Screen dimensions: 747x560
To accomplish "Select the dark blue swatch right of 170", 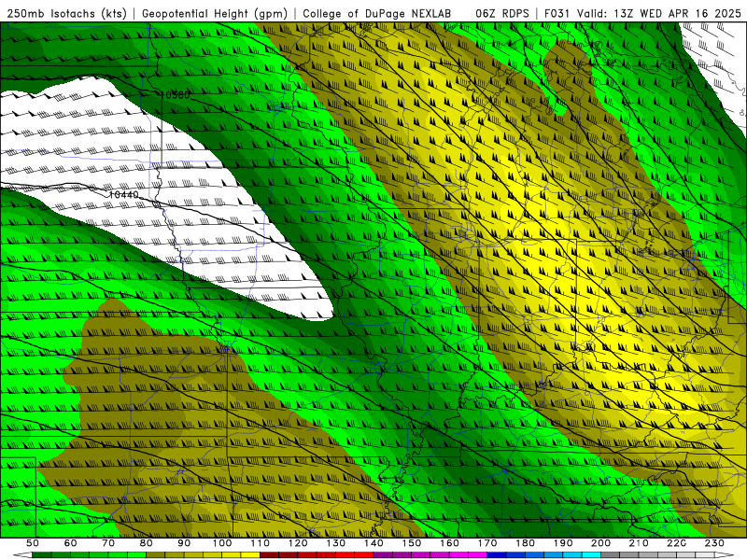I will pos(497,554).
